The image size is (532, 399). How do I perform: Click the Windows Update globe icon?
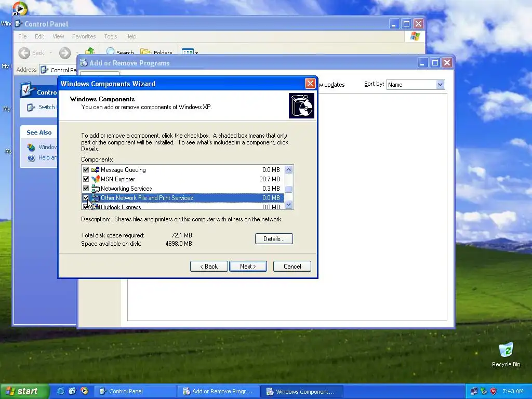click(x=31, y=147)
